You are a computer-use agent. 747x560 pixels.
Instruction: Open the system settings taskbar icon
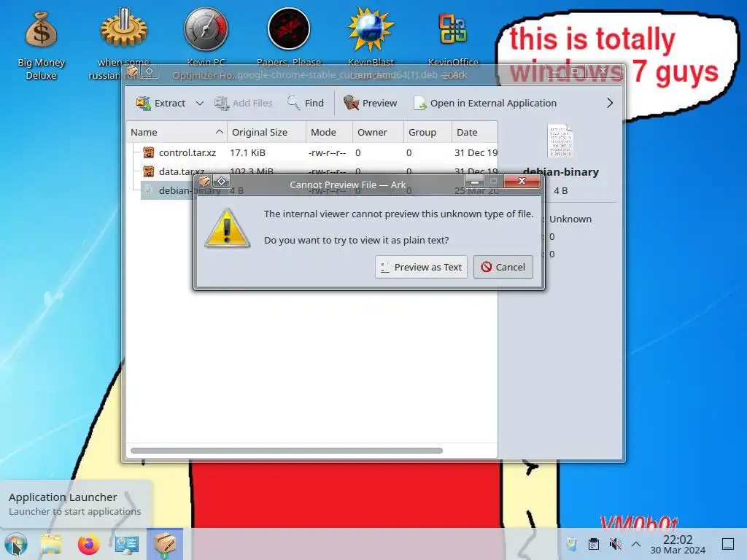pyautogui.click(x=127, y=544)
